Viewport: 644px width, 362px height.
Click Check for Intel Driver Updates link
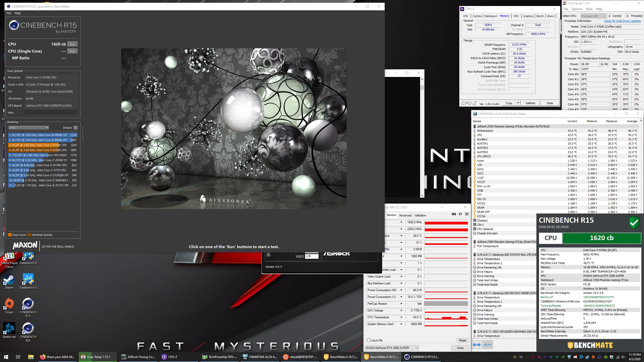[622, 21]
